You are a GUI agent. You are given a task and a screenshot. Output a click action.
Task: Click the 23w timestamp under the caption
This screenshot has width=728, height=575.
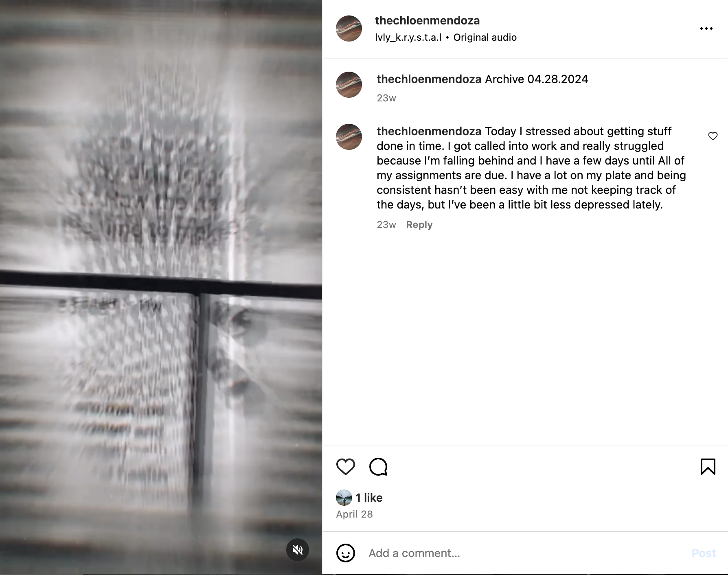[x=386, y=98]
